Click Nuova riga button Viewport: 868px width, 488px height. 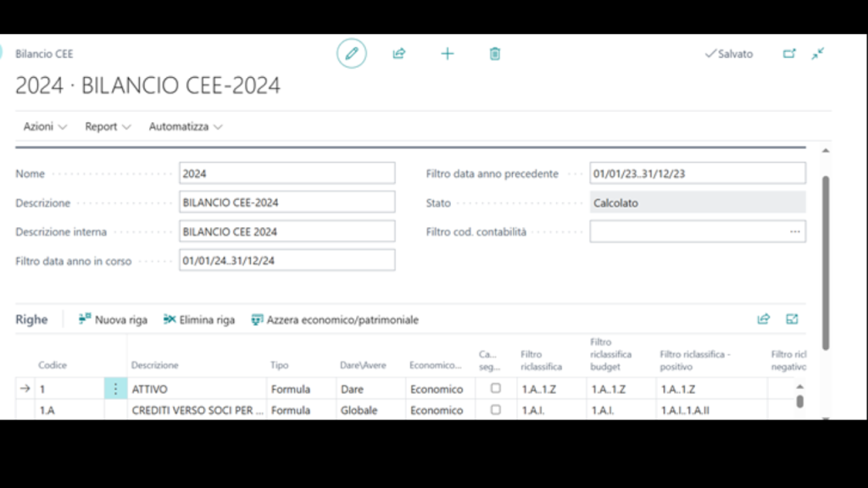point(113,319)
